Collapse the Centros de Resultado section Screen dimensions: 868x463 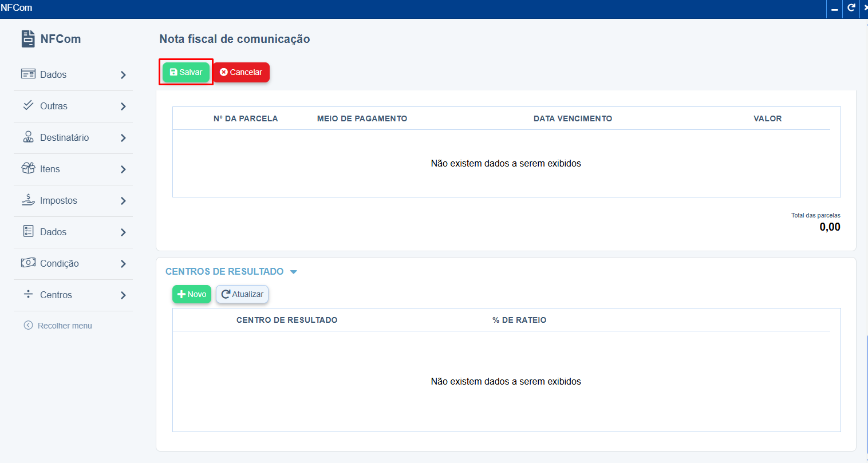tap(294, 272)
